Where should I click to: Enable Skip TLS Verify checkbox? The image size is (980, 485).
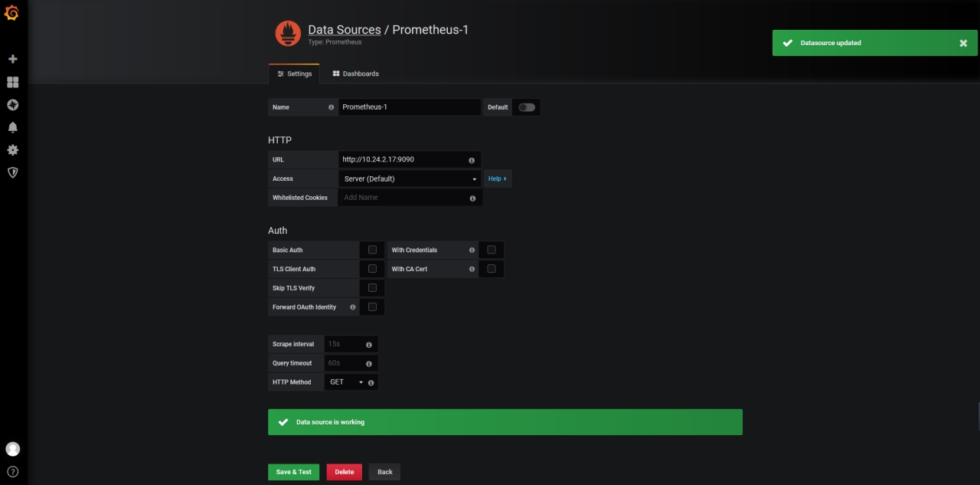372,288
